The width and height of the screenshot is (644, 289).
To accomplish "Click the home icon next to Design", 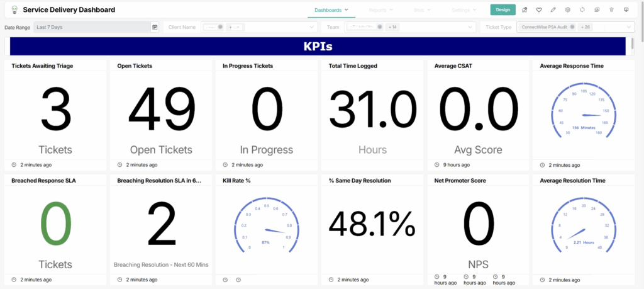I will [525, 10].
